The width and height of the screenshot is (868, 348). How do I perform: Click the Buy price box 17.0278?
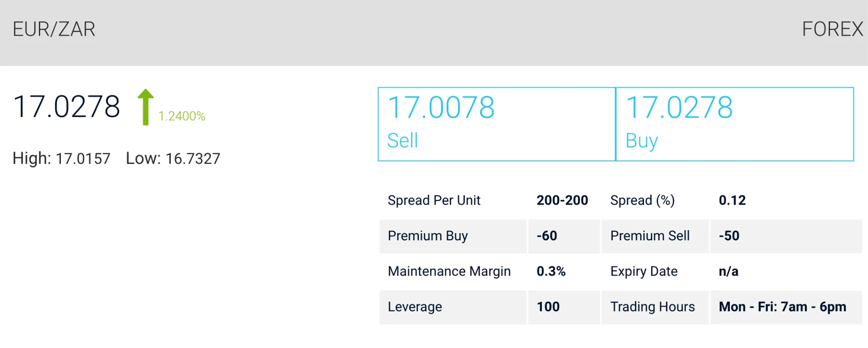(x=734, y=124)
